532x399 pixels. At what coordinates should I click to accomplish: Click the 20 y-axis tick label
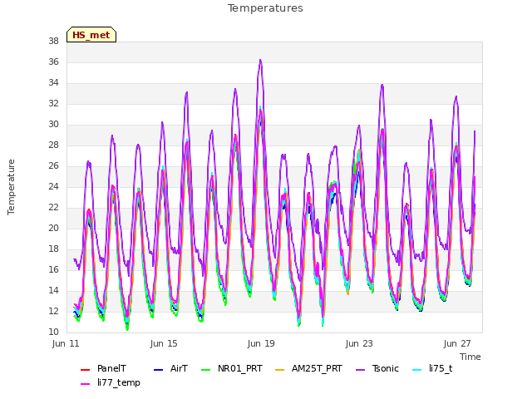point(53,229)
